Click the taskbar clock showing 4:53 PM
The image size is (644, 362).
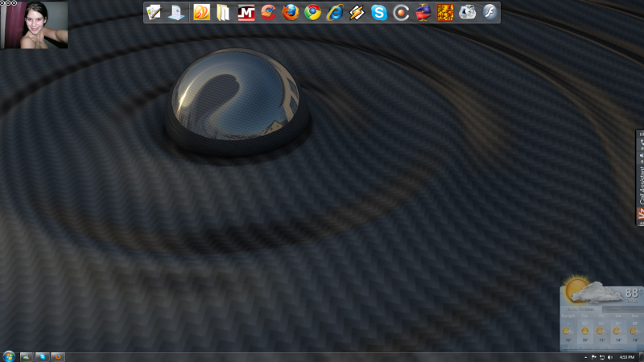(x=625, y=356)
